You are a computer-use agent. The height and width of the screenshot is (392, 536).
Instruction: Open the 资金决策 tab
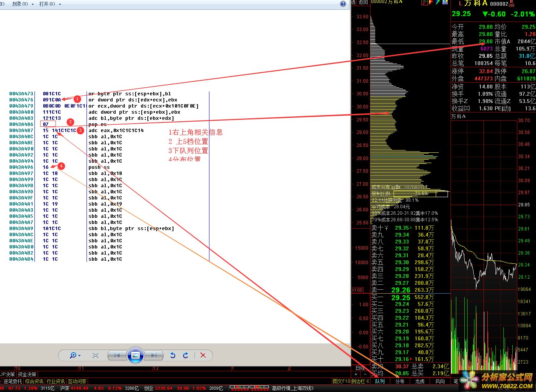pos(27,374)
